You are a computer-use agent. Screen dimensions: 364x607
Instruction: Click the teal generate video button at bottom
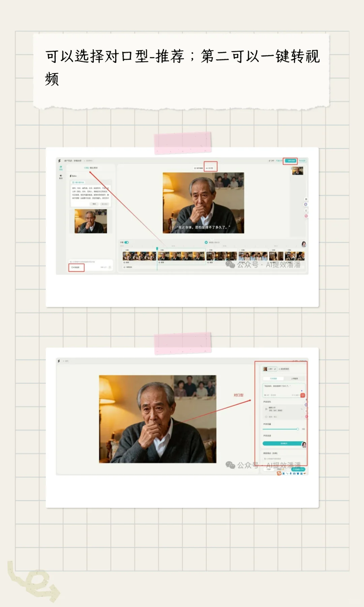click(298, 469)
